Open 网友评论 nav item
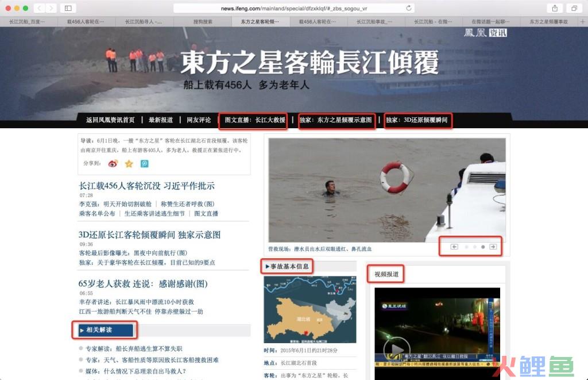This screenshot has height=380, width=588. tap(199, 120)
